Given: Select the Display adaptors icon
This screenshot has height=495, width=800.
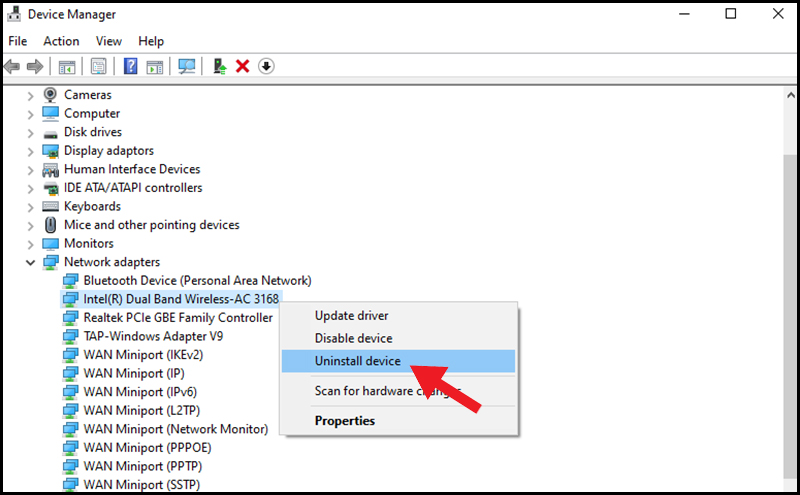Looking at the screenshot, I should [50, 151].
